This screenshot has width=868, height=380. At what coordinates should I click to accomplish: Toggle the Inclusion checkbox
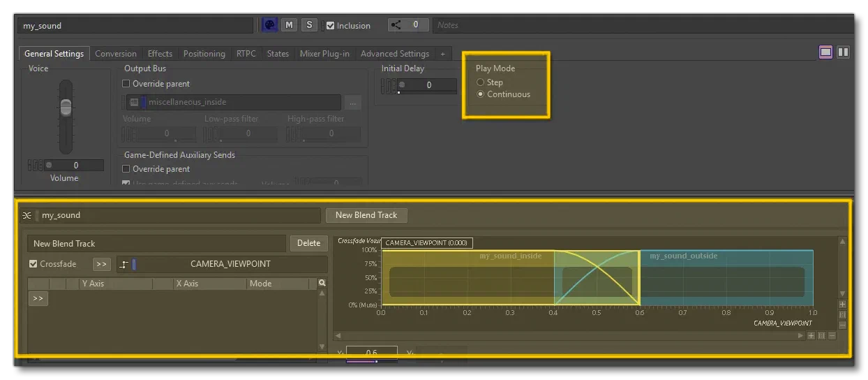click(331, 26)
